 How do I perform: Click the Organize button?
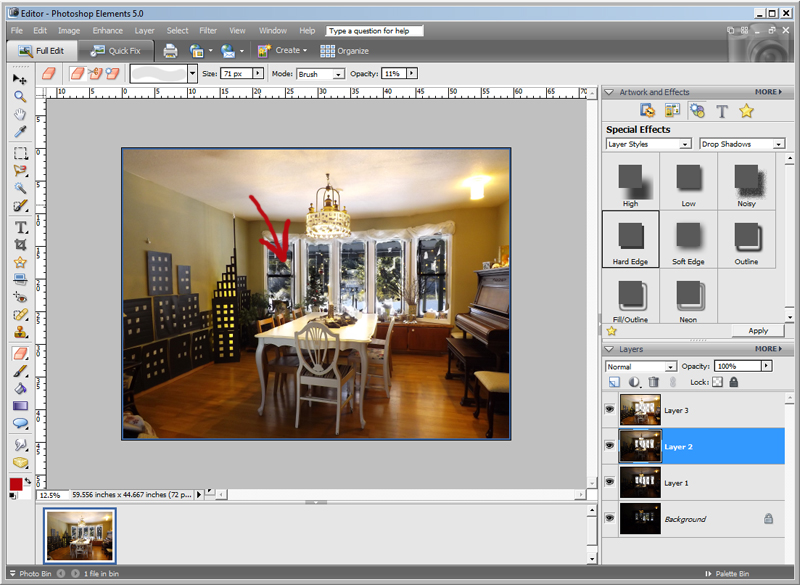[x=344, y=51]
